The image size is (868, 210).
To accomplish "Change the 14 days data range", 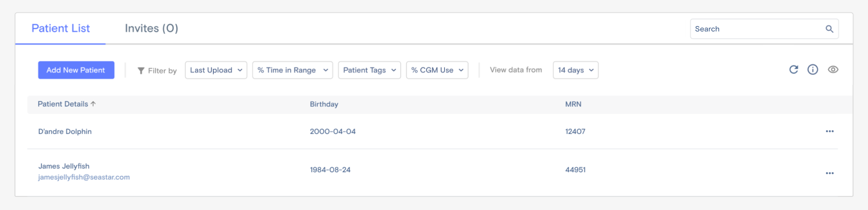I will (x=575, y=70).
